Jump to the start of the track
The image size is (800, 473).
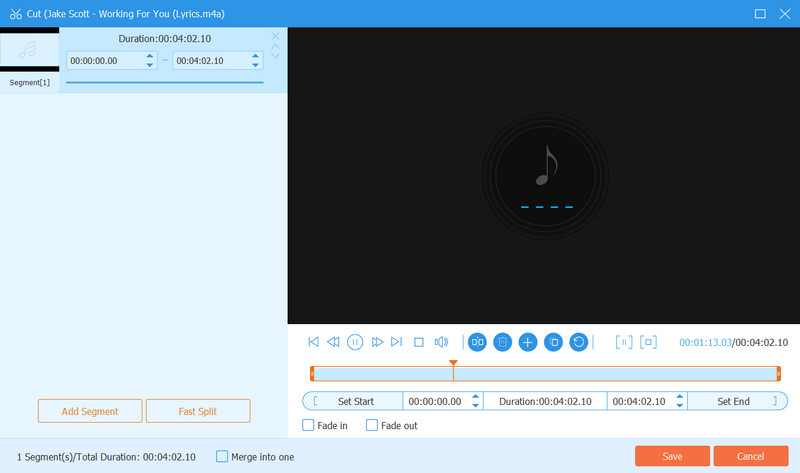(313, 342)
